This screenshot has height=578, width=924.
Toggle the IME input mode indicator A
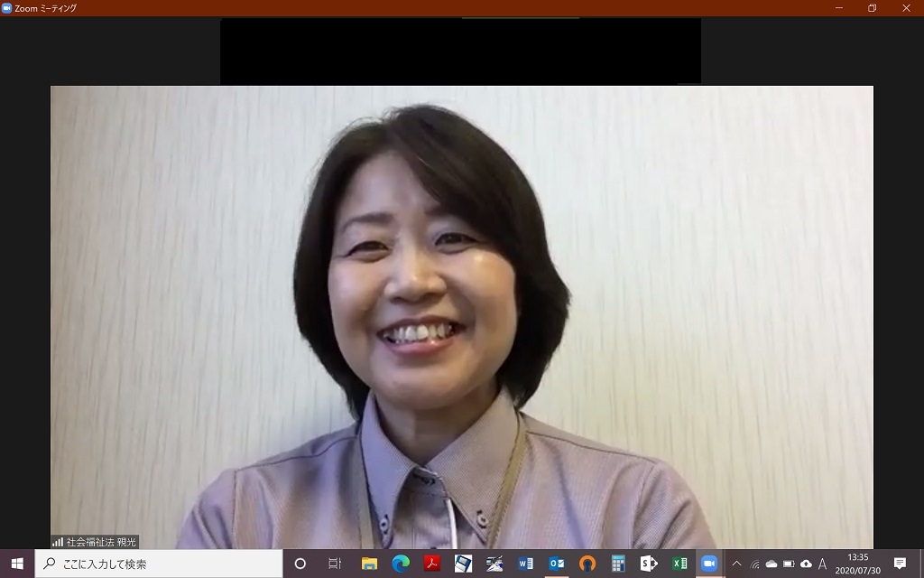822,564
